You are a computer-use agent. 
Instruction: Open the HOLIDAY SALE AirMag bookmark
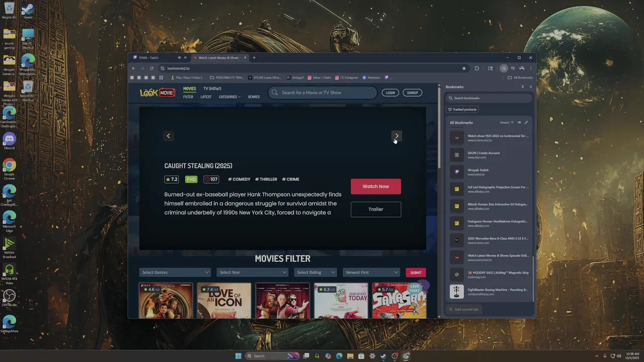[489, 275]
